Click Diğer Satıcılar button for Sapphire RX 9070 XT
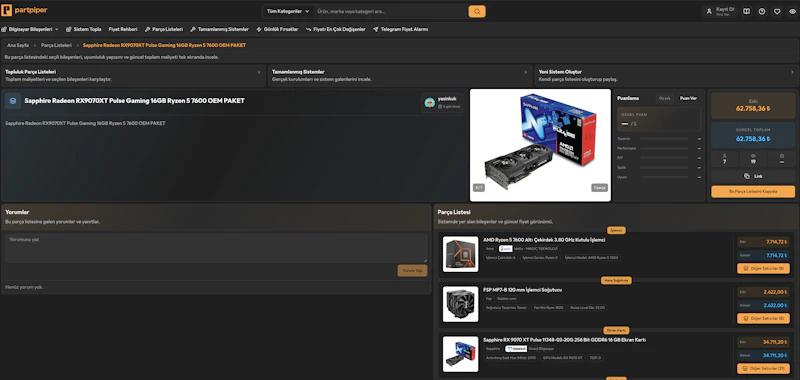The image size is (800, 380). (763, 368)
